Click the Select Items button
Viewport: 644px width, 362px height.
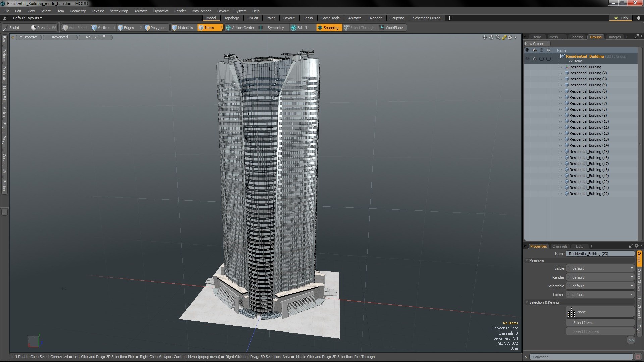pos(600,323)
